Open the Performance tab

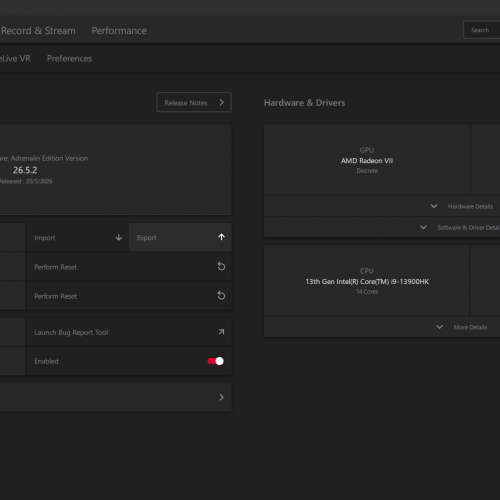coord(119,31)
